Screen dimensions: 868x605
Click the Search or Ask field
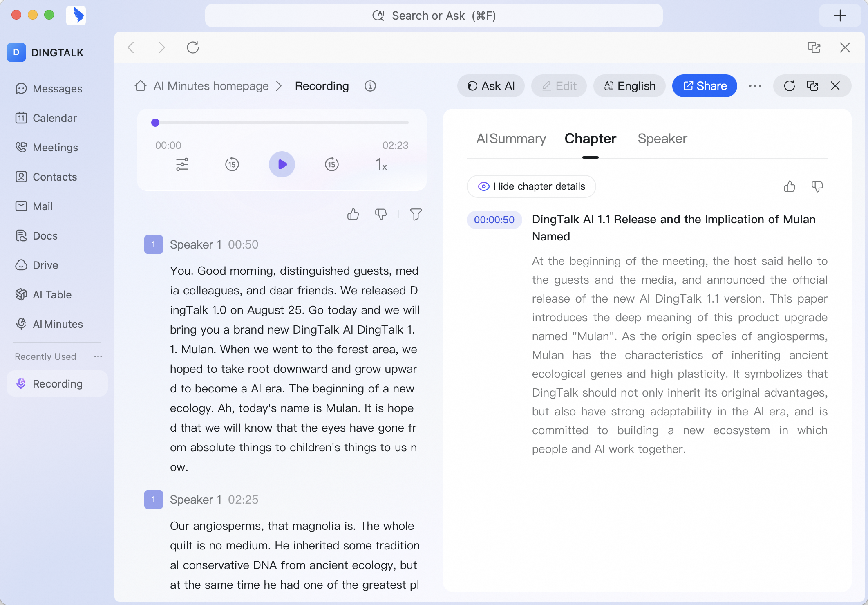(x=434, y=16)
